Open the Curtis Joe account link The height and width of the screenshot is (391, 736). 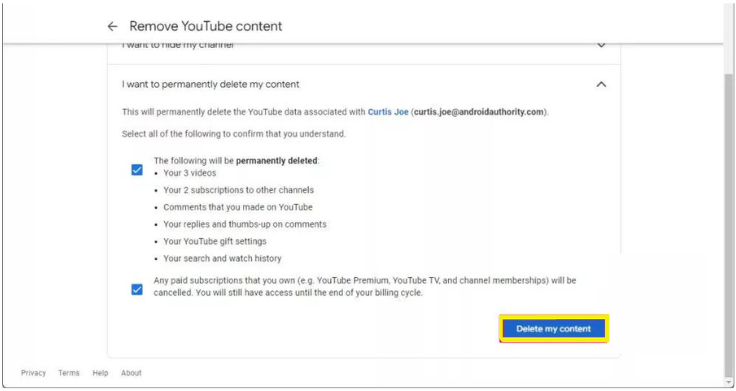point(388,112)
